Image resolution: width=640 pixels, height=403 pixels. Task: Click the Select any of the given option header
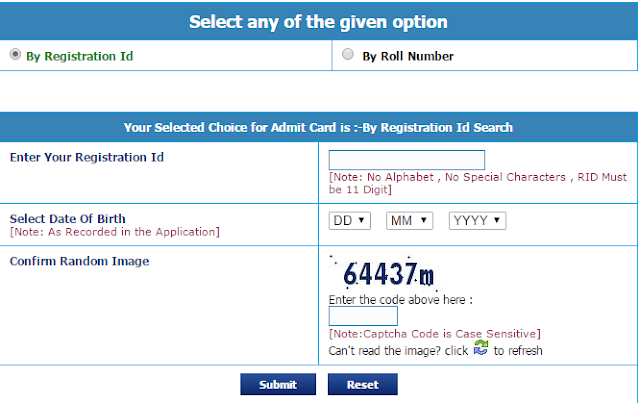318,22
